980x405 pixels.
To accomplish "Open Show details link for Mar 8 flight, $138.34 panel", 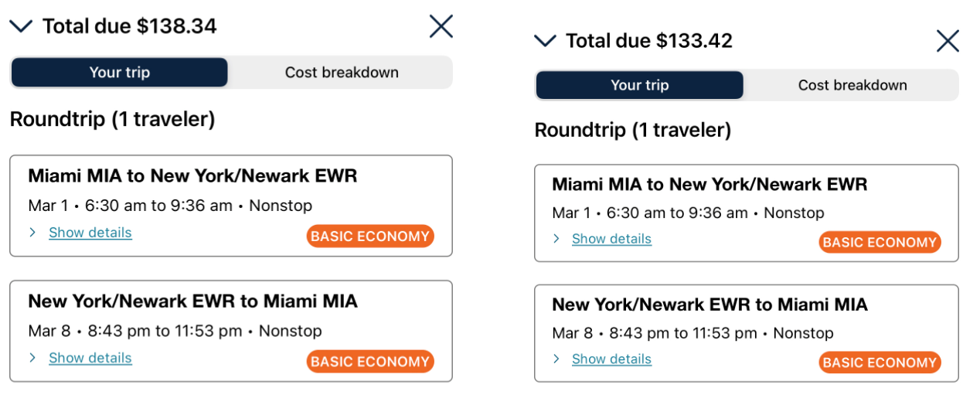I will pos(90,358).
